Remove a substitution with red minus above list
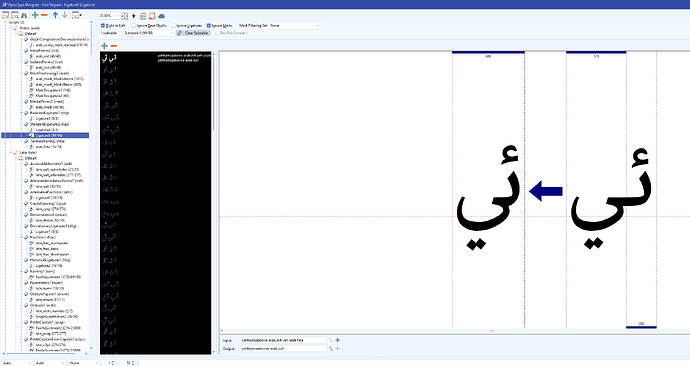Image resolution: width=690 pixels, height=366 pixels. point(114,46)
